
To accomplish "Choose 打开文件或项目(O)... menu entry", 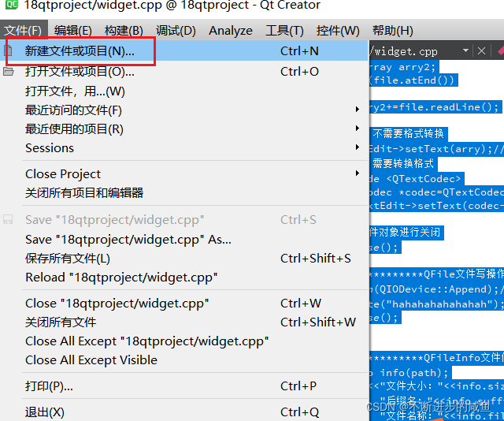I will click(x=183, y=72).
